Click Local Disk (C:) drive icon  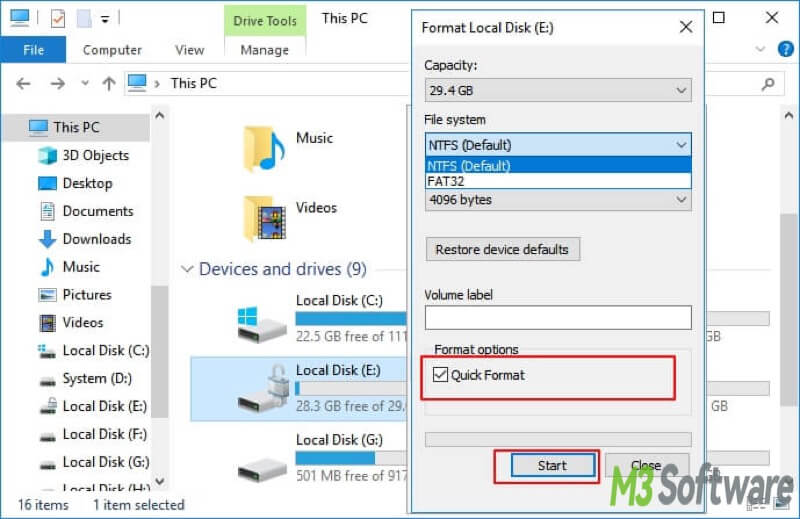pyautogui.click(x=261, y=324)
